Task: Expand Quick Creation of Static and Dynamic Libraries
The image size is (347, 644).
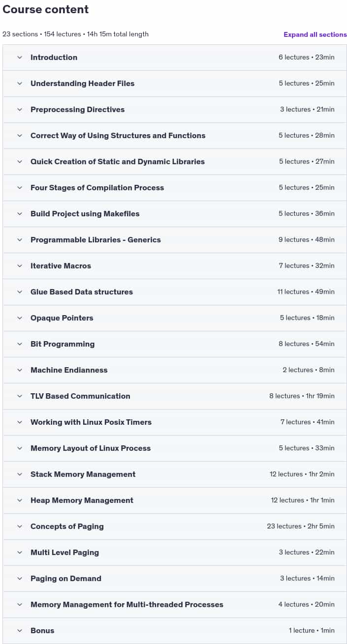Action: 175,162
